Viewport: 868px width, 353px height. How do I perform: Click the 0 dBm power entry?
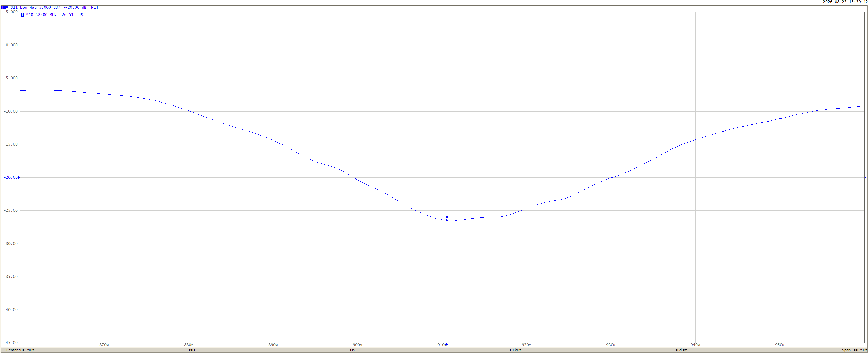pos(682,350)
